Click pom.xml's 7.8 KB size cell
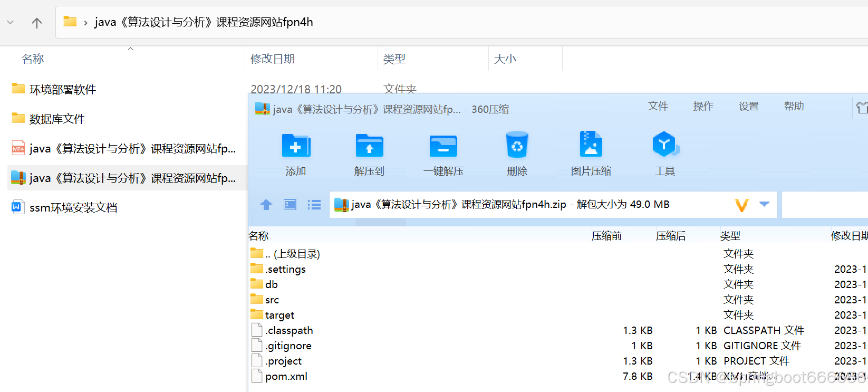868x392 pixels. (x=638, y=376)
